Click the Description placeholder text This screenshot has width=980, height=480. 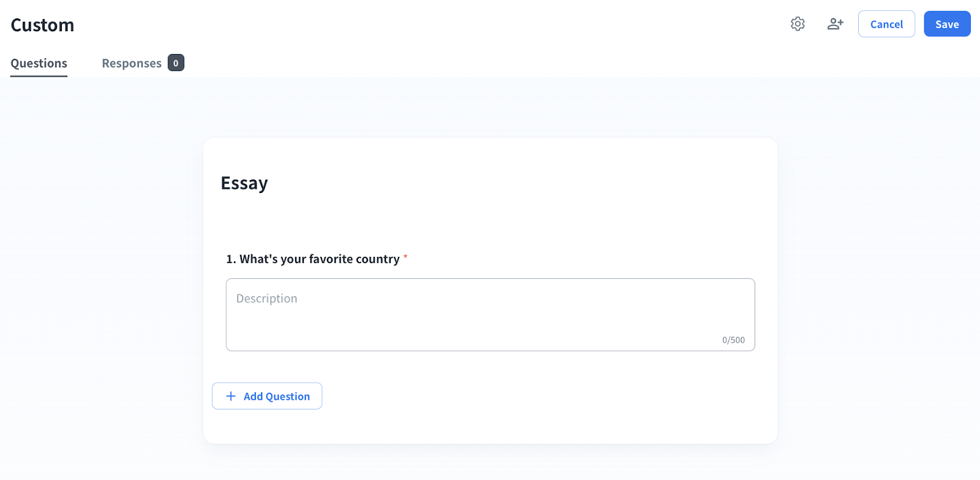(x=266, y=299)
